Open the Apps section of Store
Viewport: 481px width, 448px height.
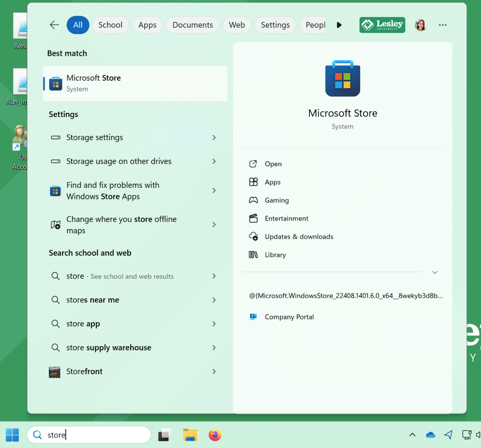coord(342,182)
